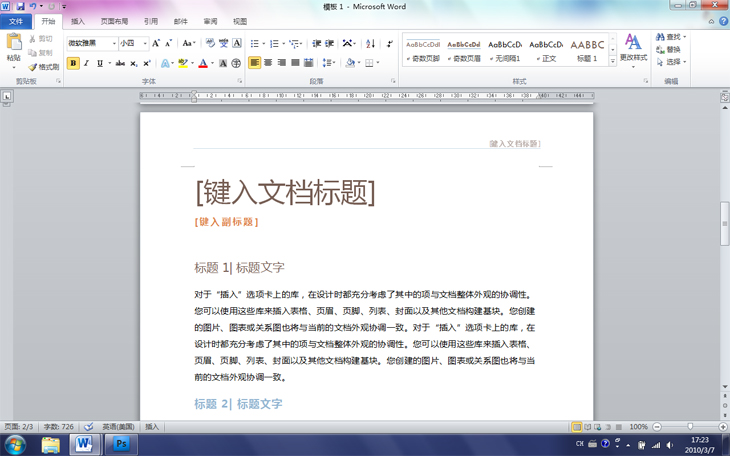
Task: Click the Undo arrow in Quick Access toolbar
Action: click(x=33, y=7)
